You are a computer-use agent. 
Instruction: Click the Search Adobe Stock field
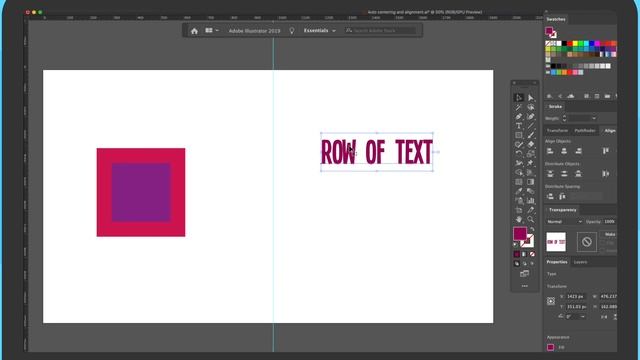pos(381,31)
